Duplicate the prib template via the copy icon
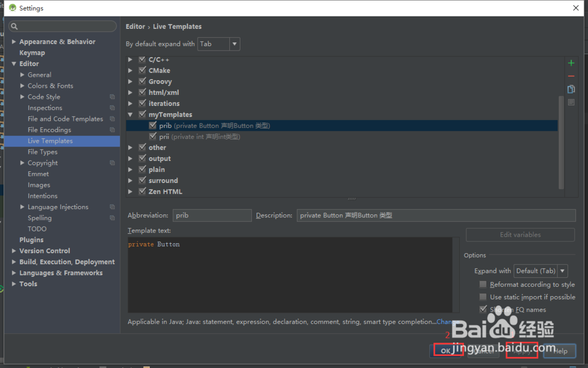 (571, 88)
